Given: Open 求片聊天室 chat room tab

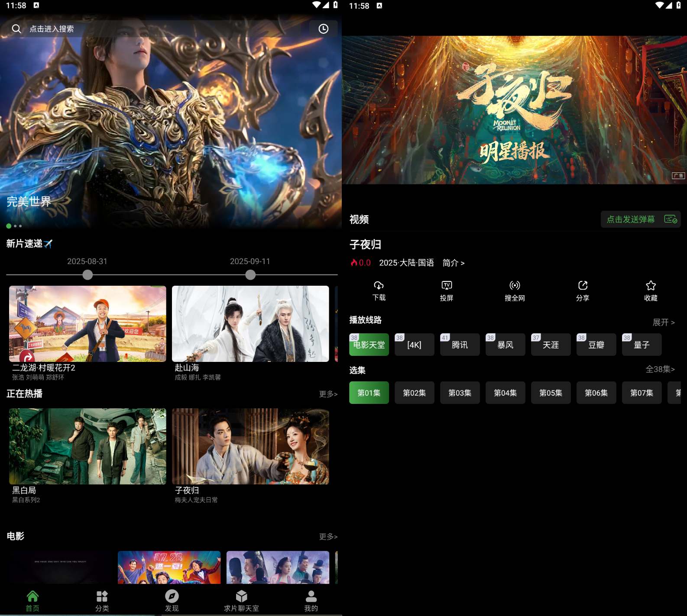Looking at the screenshot, I should pos(241,601).
